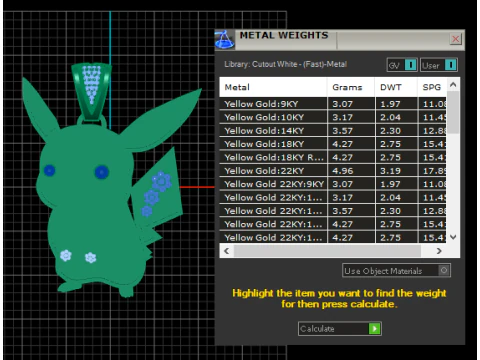Click the Metal Weights flask icon
480x360 pixels.
coord(224,40)
